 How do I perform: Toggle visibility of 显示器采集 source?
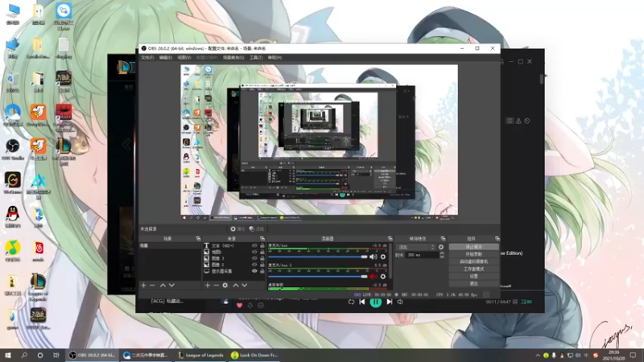click(254, 271)
